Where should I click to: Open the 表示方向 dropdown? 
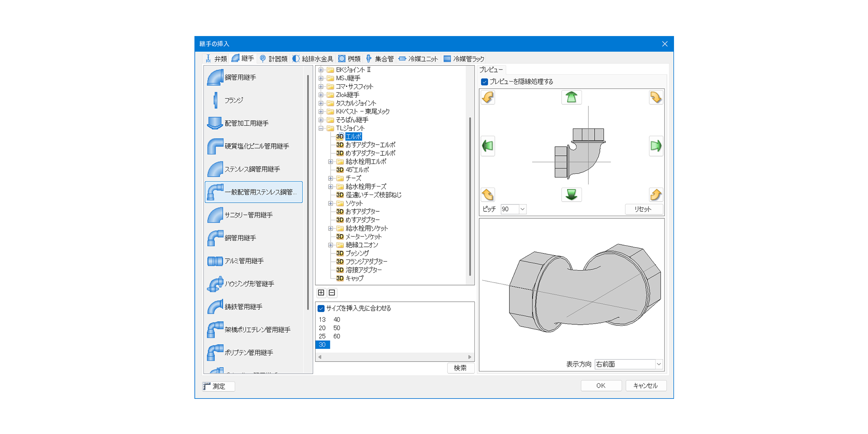658,364
